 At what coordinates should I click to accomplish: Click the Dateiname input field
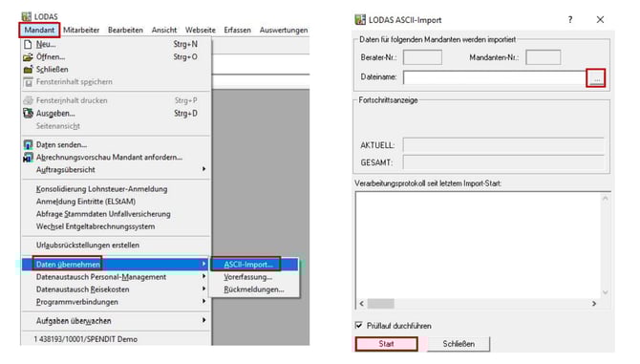point(495,78)
